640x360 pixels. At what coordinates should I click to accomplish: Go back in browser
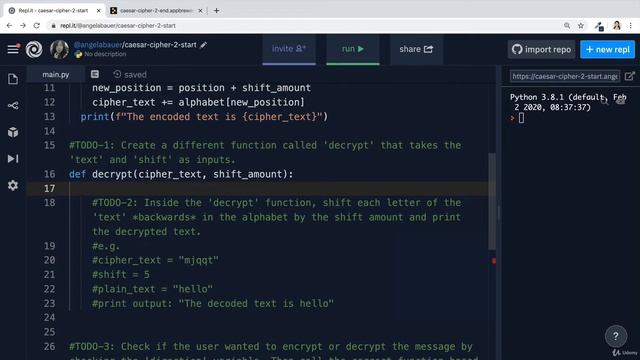click(9, 25)
